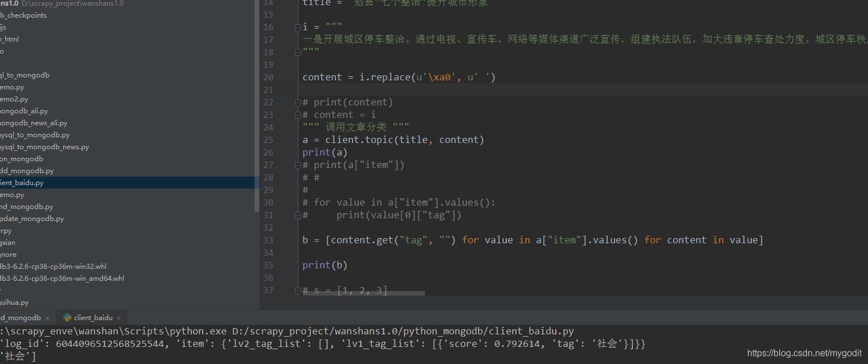
Task: Click the title = assignment at the top
Action: [x=395, y=3]
